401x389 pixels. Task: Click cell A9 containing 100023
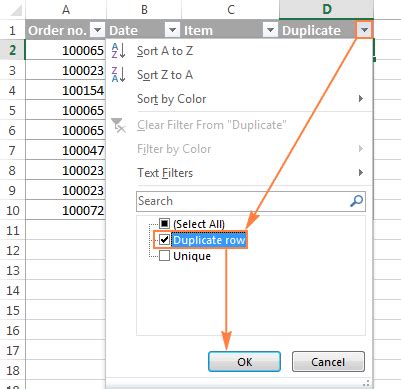coord(66,190)
